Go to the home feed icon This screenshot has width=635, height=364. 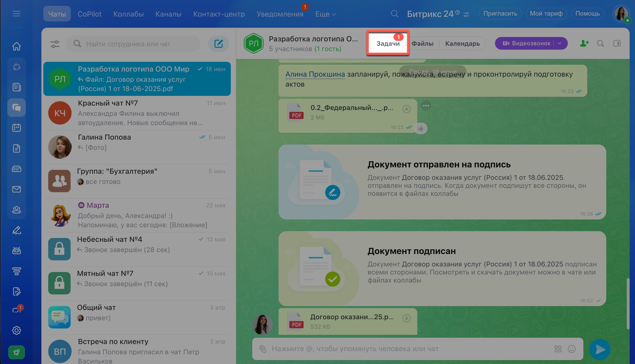pos(17,46)
